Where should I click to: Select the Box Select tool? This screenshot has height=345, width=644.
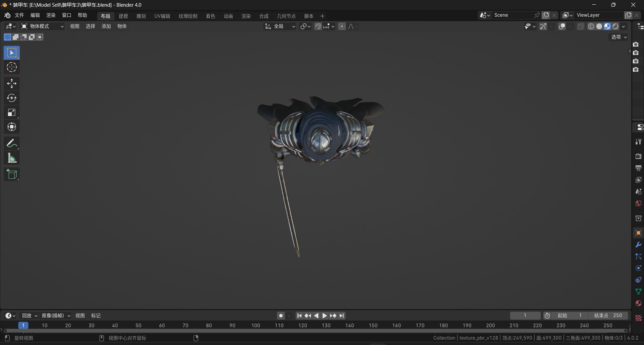pos(12,53)
